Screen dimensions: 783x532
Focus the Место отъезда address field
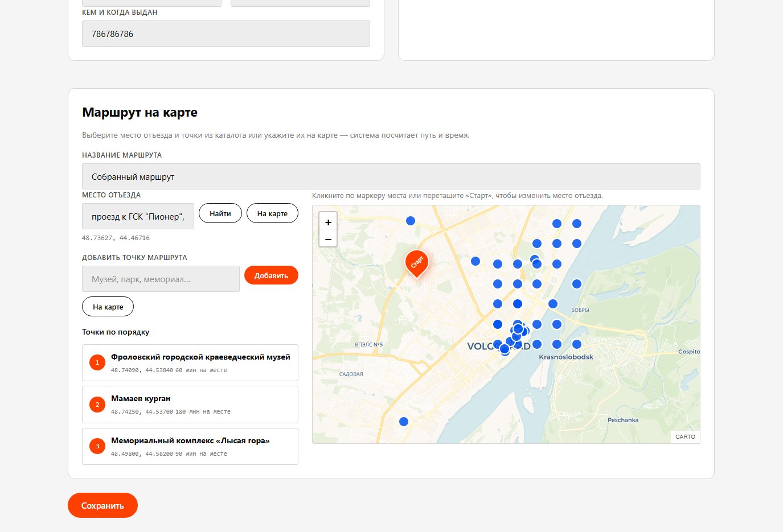tap(138, 216)
